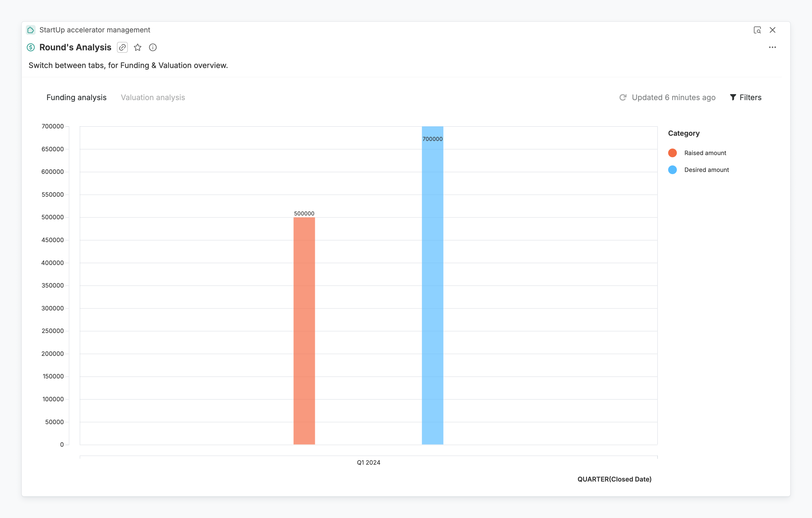
Task: Click the orange 500000 bar in chart
Action: pyautogui.click(x=304, y=331)
